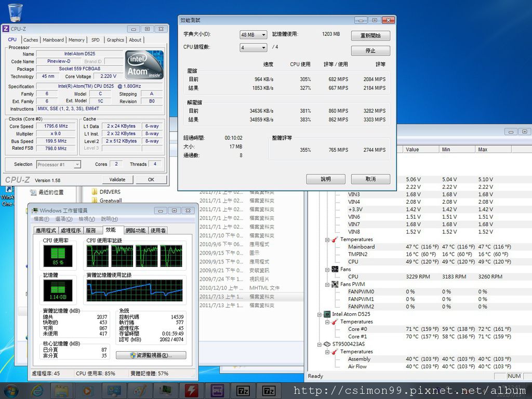Click 取消 to cancel the benchmark dialog
The height and width of the screenshot is (399, 532).
[x=370, y=179]
